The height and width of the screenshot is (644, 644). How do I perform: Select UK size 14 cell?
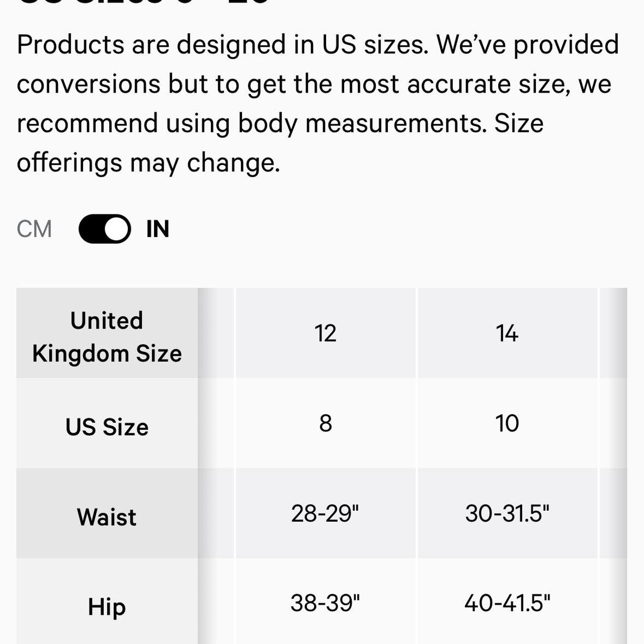[507, 333]
